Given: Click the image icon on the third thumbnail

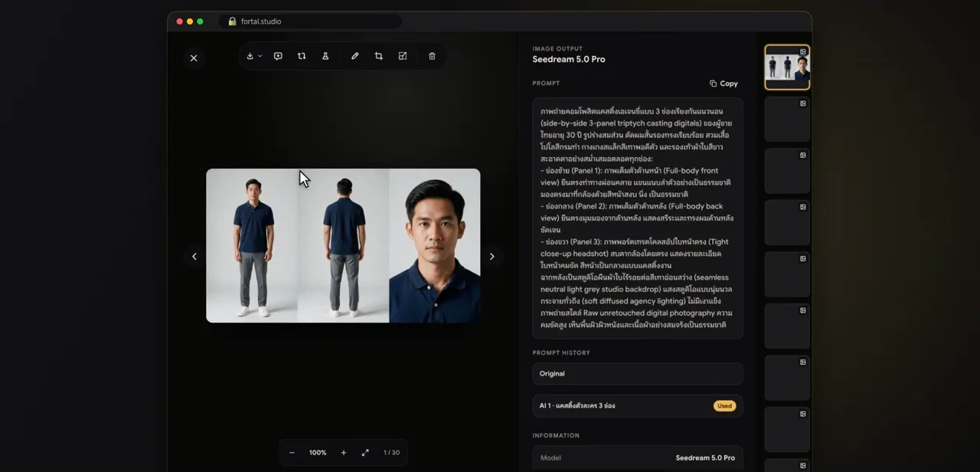Looking at the screenshot, I should click(x=803, y=155).
